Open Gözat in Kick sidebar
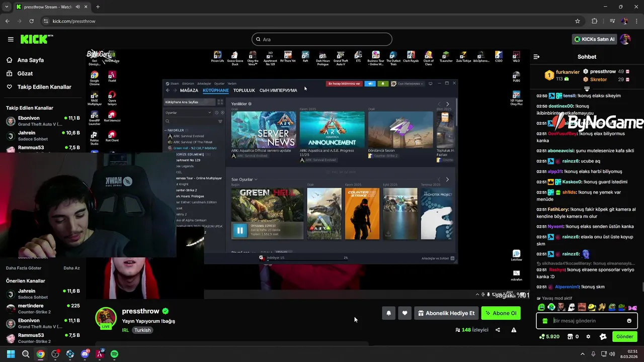 (25, 73)
